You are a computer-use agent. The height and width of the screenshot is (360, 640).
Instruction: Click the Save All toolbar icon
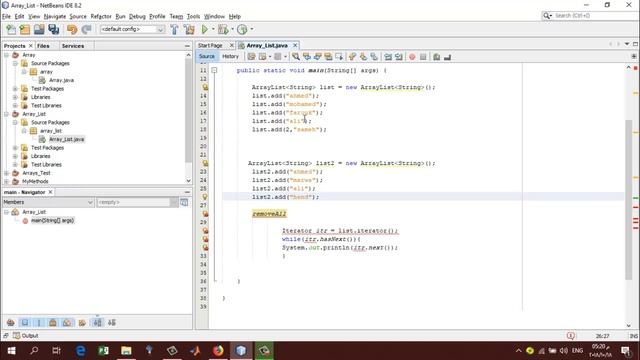coord(53,29)
